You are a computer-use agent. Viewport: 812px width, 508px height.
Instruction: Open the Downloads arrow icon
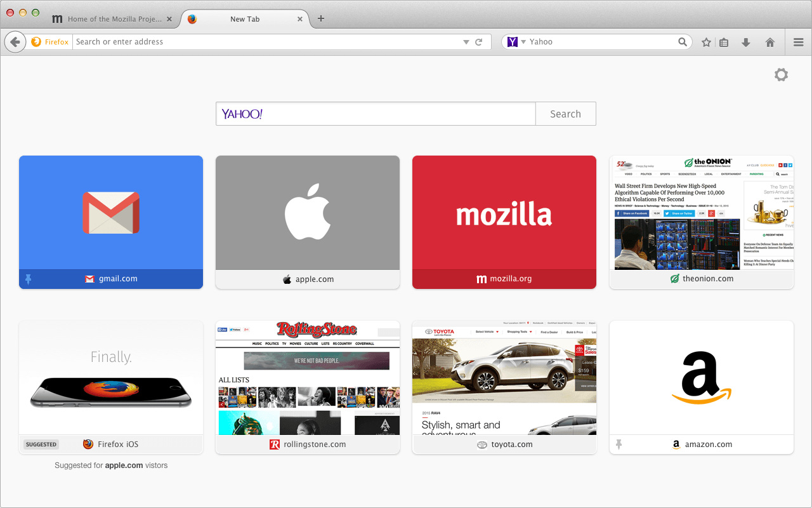[x=746, y=43]
